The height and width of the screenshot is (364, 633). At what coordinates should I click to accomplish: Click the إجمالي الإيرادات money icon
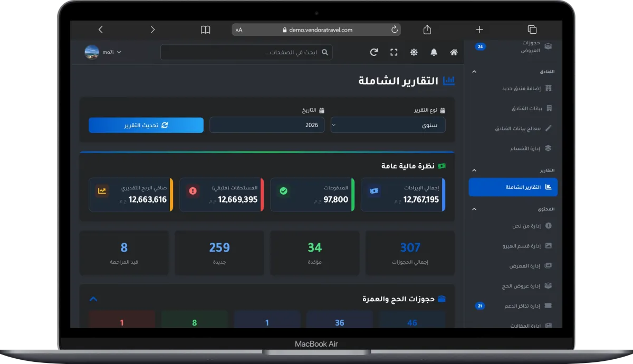374,191
